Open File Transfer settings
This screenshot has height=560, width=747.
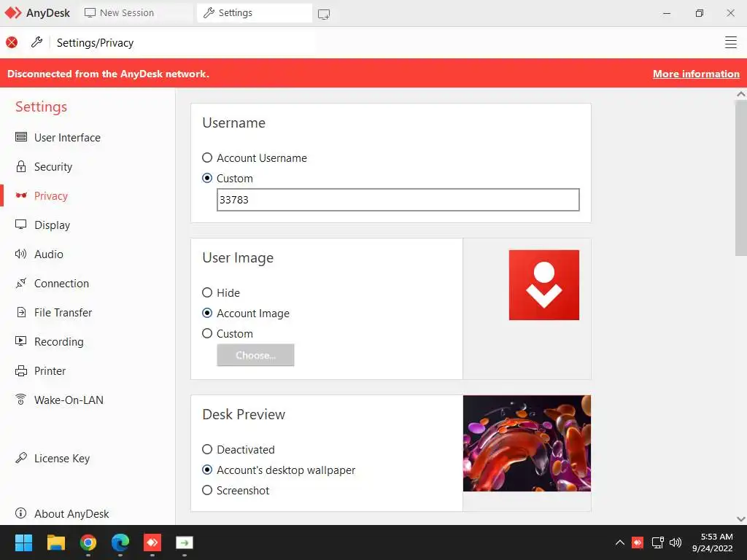point(63,312)
